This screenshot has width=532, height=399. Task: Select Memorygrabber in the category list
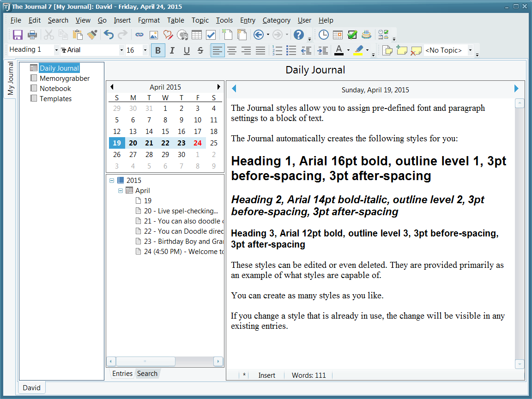coord(64,79)
